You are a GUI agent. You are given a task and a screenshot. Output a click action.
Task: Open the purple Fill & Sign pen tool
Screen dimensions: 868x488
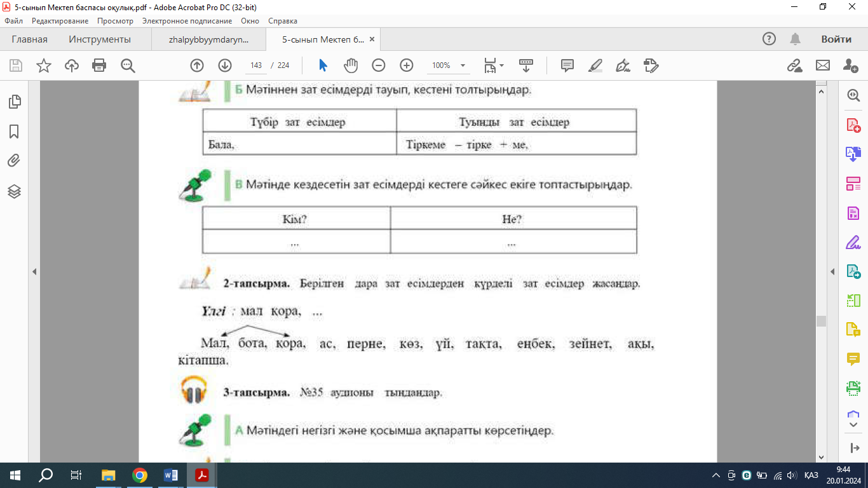coord(853,242)
